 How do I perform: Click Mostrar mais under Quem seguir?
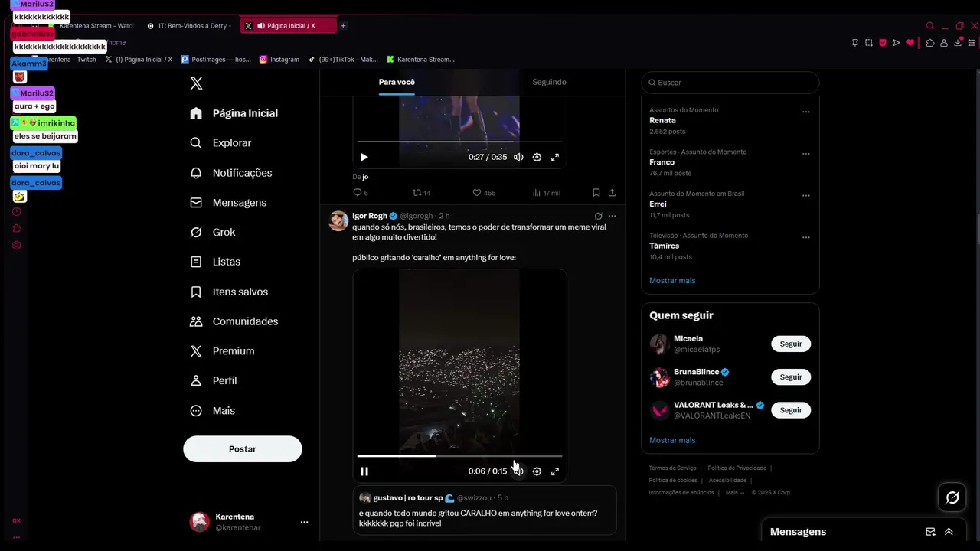click(672, 440)
